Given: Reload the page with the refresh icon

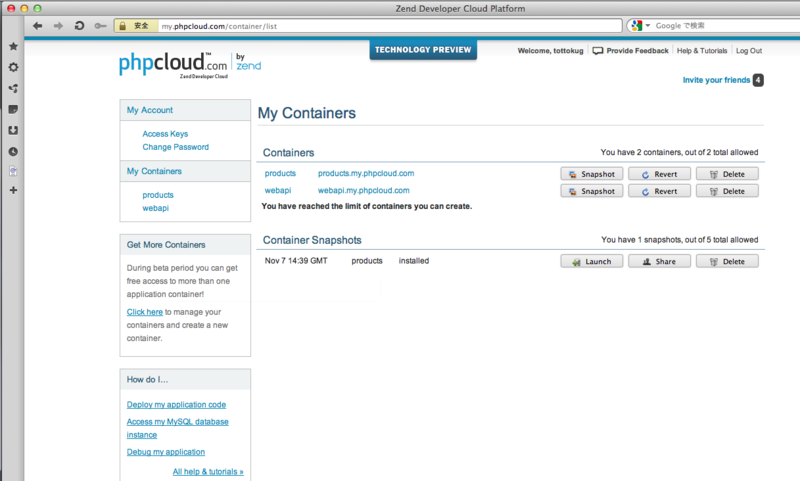Looking at the screenshot, I should point(79,26).
